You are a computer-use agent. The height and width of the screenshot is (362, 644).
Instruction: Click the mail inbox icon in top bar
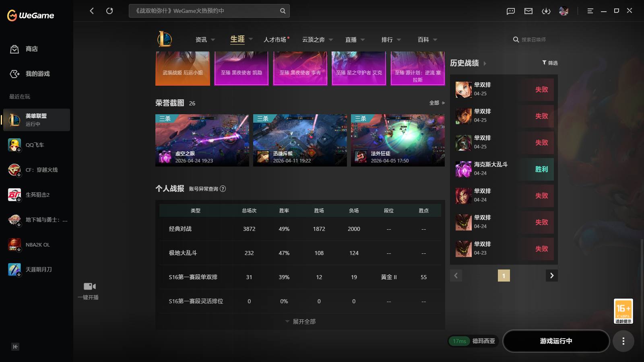click(528, 11)
